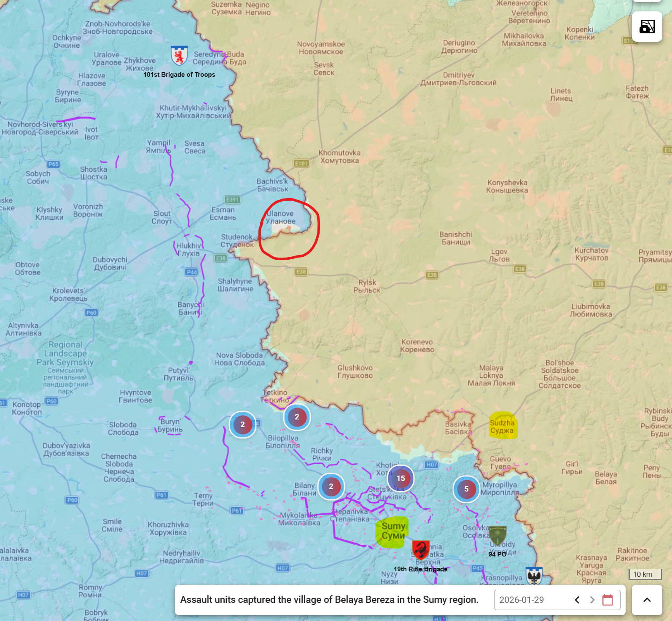This screenshot has width=672, height=621.
Task: Click the Krolevets' town label
Action: (68, 294)
